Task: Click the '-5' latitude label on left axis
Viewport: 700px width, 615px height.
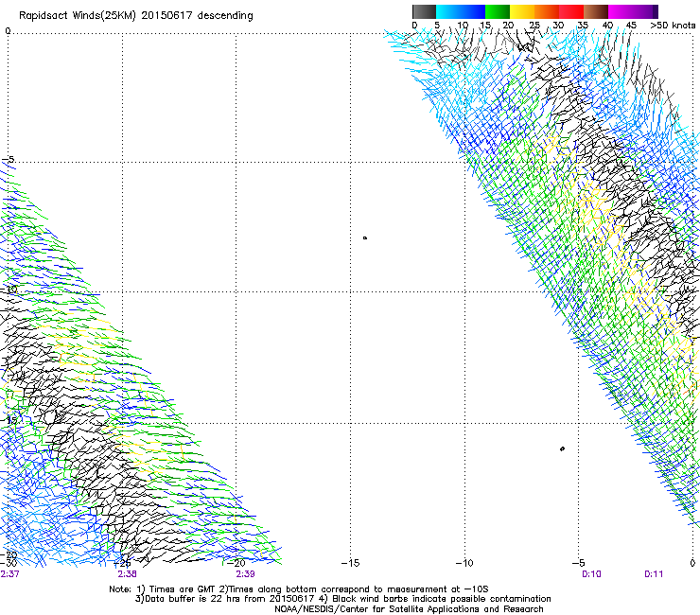Action: pyautogui.click(x=8, y=160)
